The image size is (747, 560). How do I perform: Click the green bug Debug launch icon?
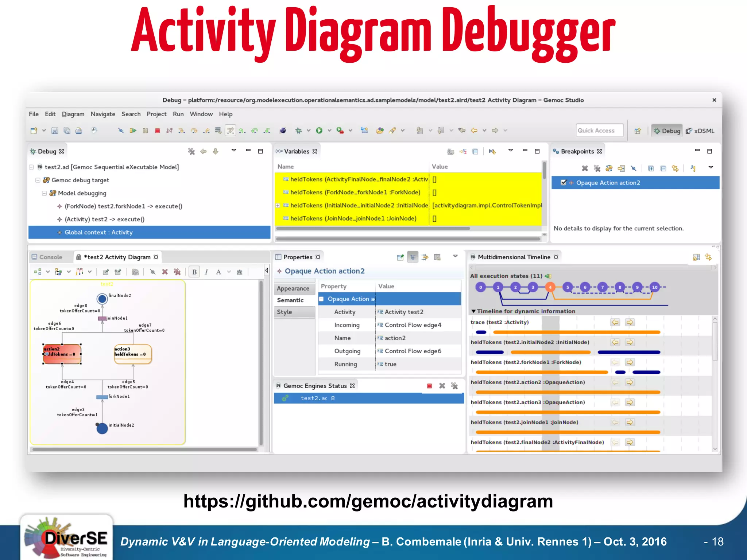click(x=298, y=131)
